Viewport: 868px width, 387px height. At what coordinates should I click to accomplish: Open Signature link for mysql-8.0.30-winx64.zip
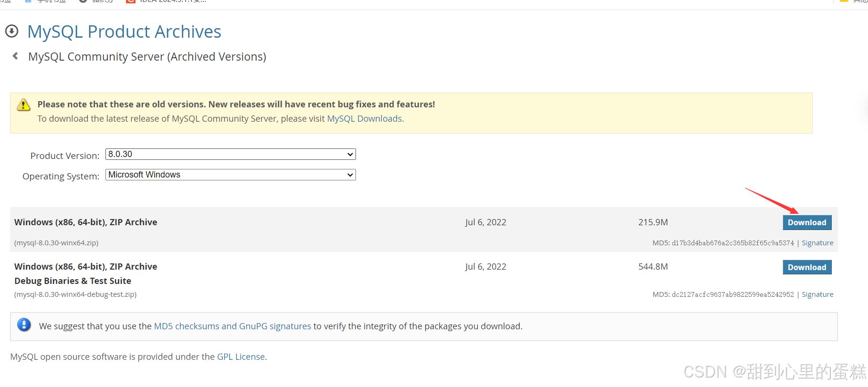click(x=817, y=243)
